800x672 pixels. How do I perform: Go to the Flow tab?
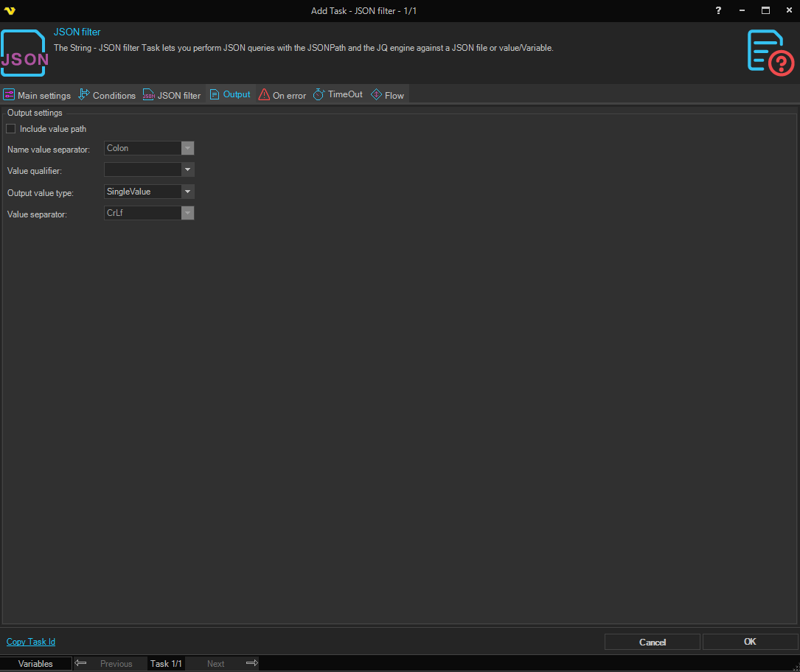coord(388,95)
